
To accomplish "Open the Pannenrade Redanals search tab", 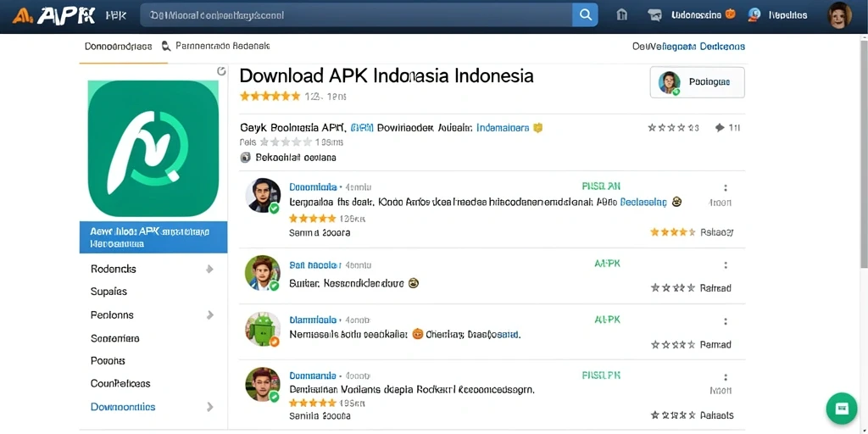I will pos(216,47).
